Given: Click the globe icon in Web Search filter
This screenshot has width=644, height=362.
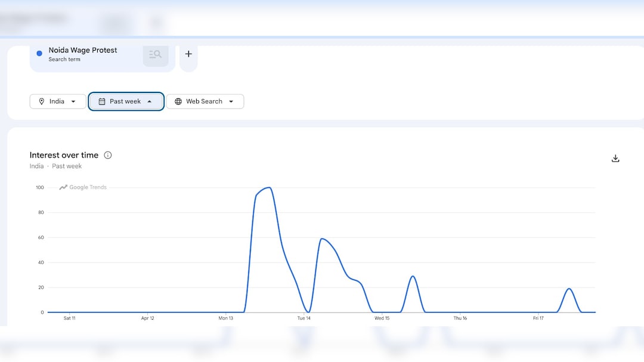Looking at the screenshot, I should (x=178, y=101).
